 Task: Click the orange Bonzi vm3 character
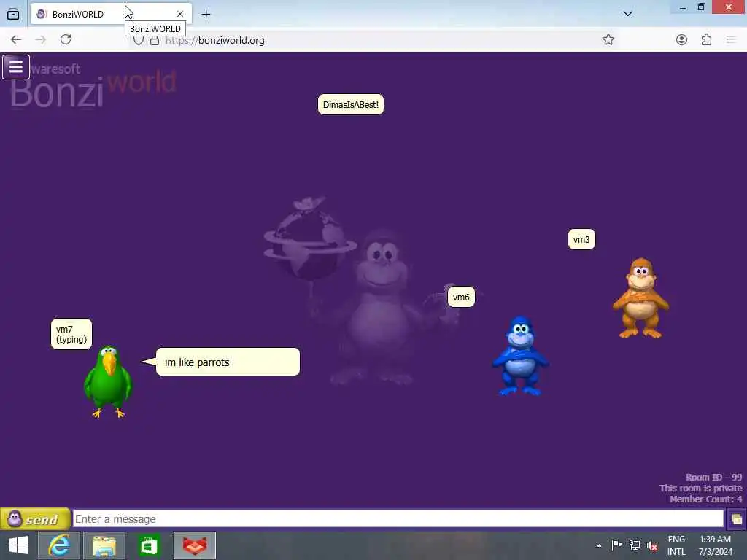640,298
